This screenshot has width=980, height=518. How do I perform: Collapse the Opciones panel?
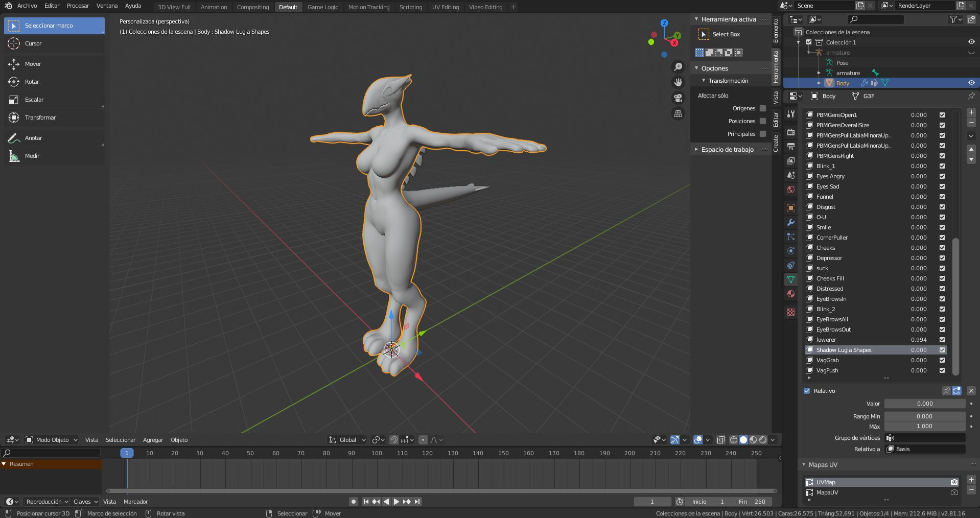[x=696, y=68]
